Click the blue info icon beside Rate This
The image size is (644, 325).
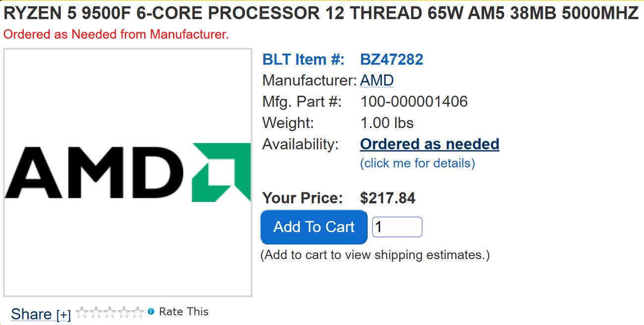click(151, 312)
